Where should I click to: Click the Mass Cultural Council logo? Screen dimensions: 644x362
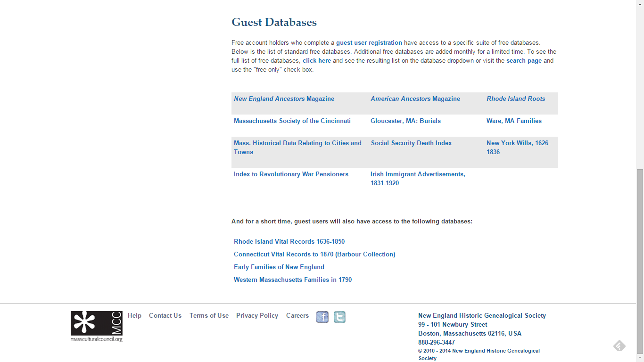[x=97, y=326]
